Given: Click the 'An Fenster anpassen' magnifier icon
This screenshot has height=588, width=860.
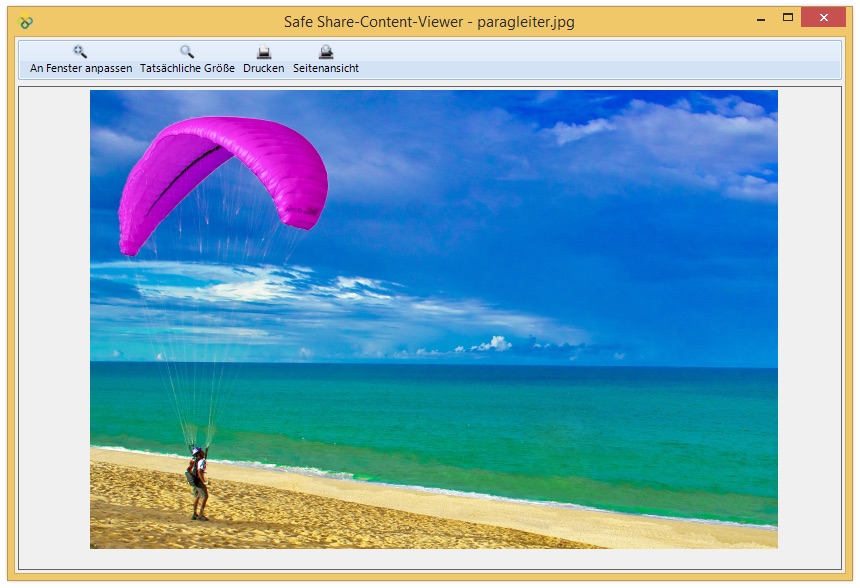Looking at the screenshot, I should 80,52.
